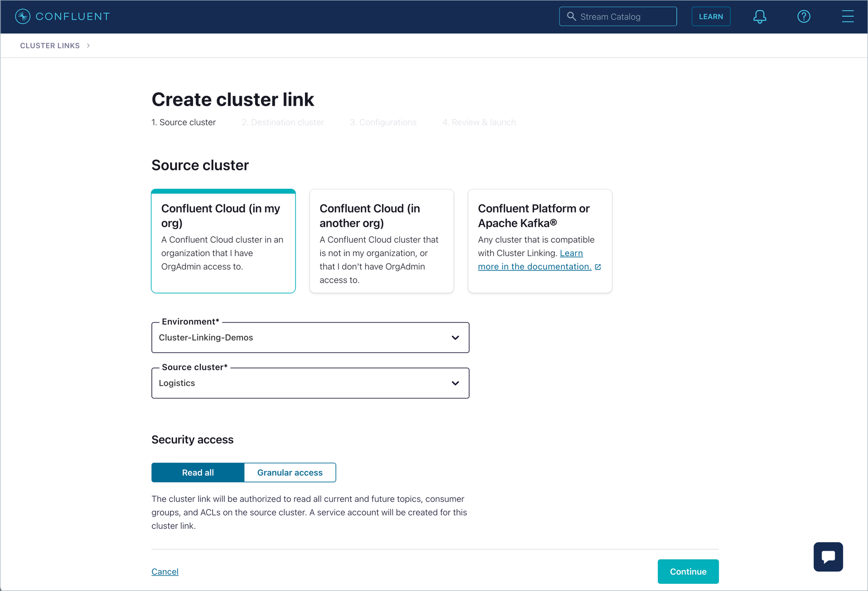Open the help question mark menu
868x591 pixels.
click(804, 16)
